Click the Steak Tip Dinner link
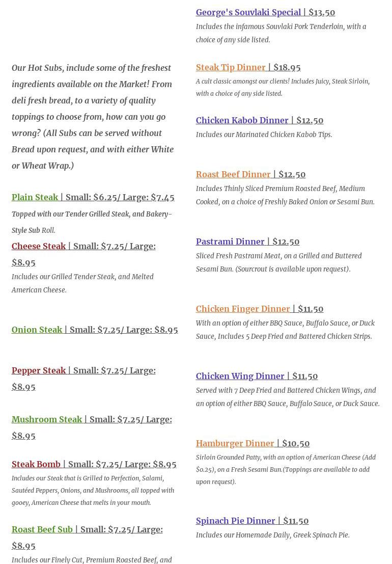392x564 pixels. click(x=231, y=67)
